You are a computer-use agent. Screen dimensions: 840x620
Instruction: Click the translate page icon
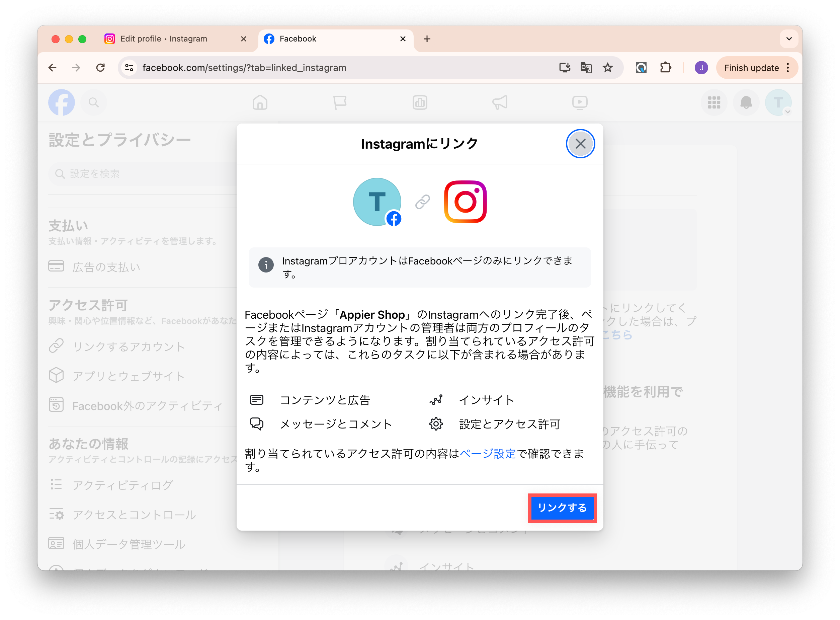pos(586,68)
